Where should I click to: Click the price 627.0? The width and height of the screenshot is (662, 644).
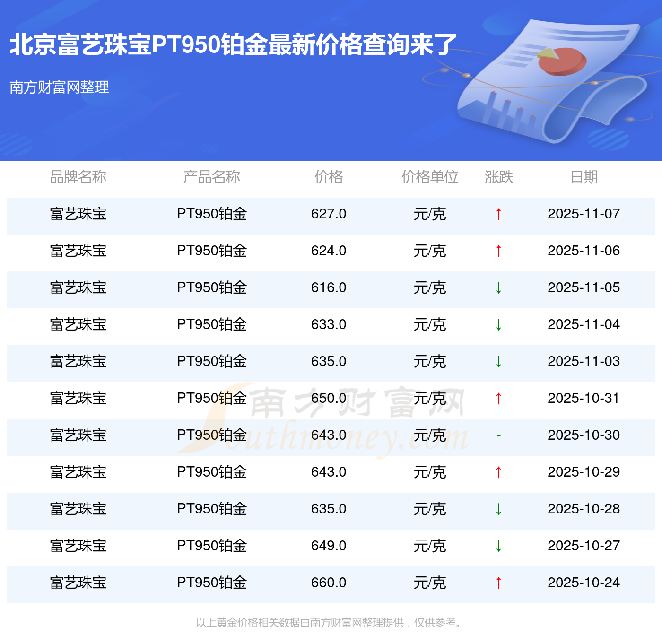tap(329, 214)
